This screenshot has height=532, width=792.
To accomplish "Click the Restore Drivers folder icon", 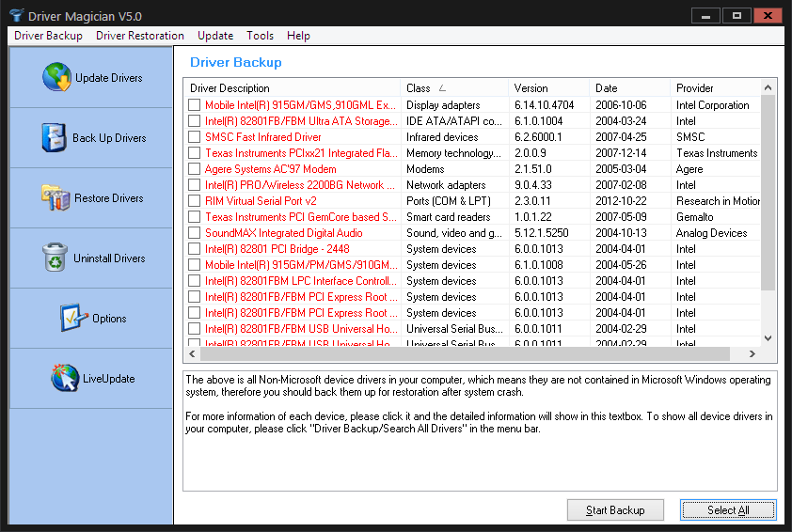I will pyautogui.click(x=55, y=197).
